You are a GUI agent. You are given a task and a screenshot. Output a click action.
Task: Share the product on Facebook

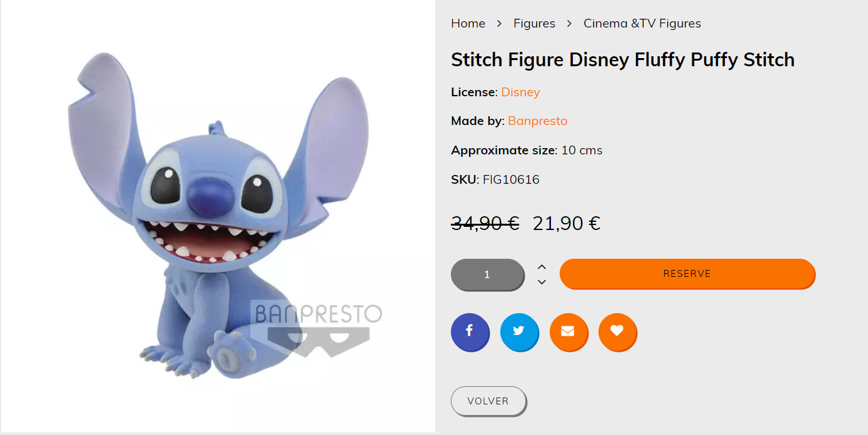tap(470, 332)
